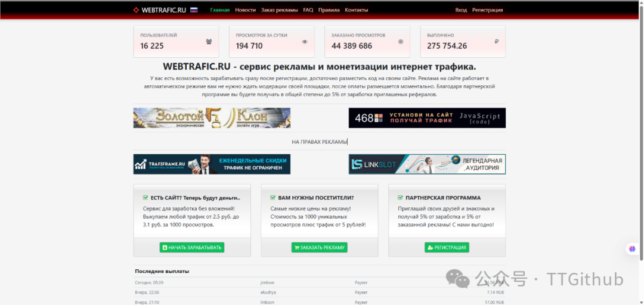Click the Вчера, 21:10 payout date

147,302
